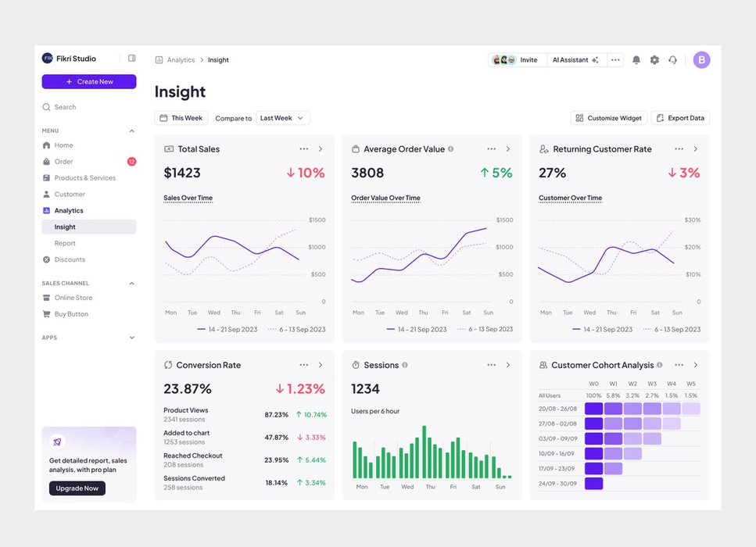Click the Order badge showing 12
Viewport: 756px width, 547px height.
tap(131, 162)
